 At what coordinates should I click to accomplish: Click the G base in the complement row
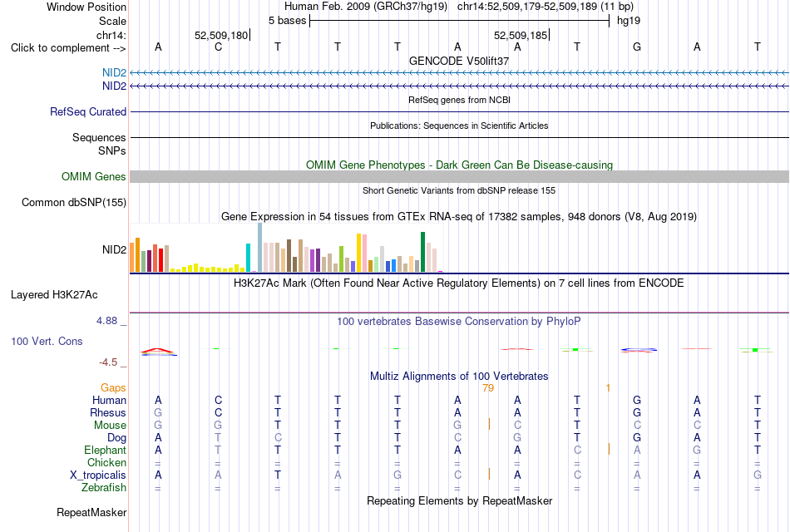click(637, 47)
